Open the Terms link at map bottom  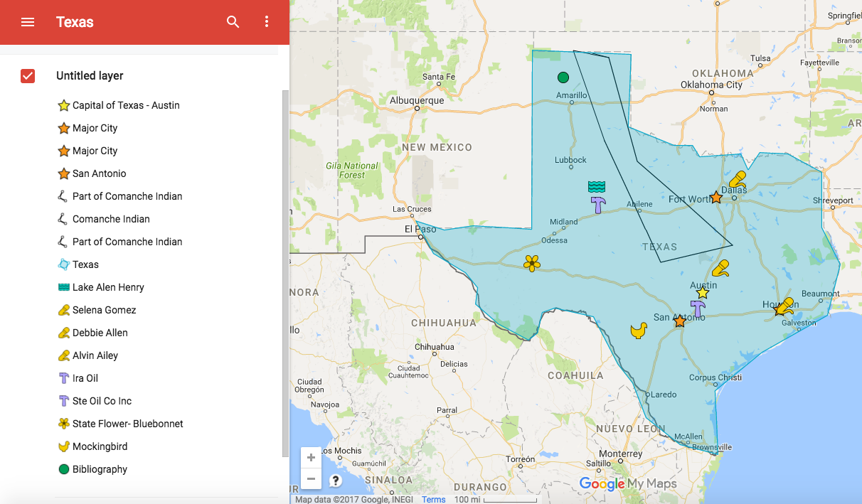pyautogui.click(x=434, y=500)
